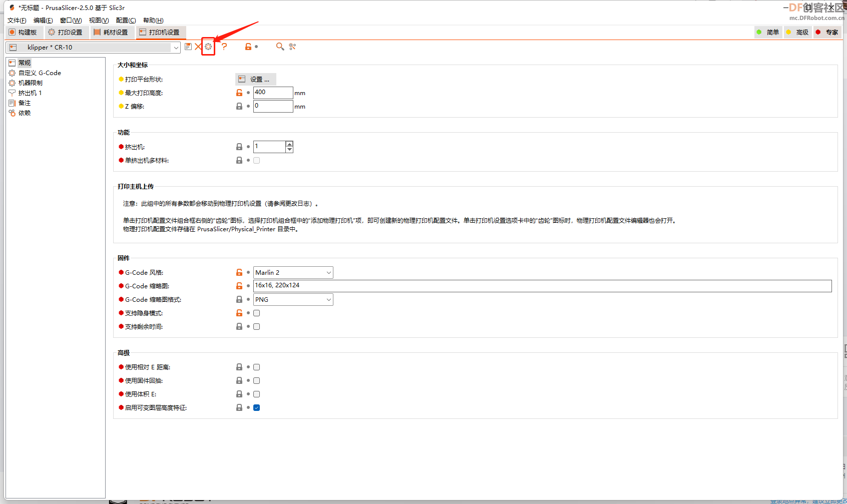Open 机器限制 settings page
The image size is (847, 504).
click(31, 83)
